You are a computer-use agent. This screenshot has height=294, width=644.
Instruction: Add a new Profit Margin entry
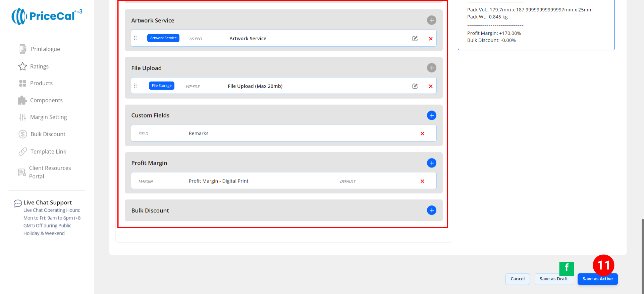(431, 163)
